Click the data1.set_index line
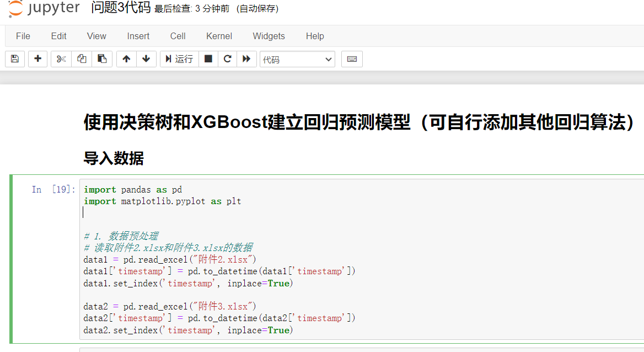Screen dimensions: 644x352 (188, 284)
